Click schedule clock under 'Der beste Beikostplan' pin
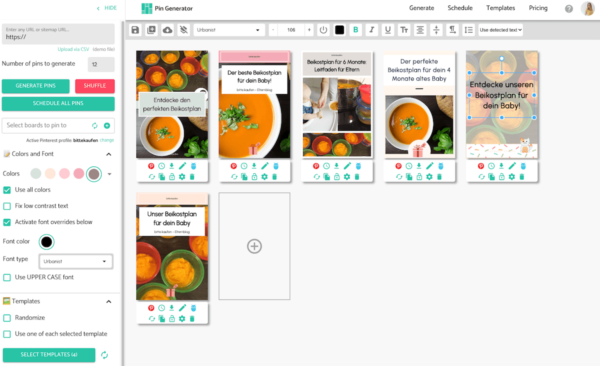Viewport: 600px width, 366px height. click(x=244, y=166)
